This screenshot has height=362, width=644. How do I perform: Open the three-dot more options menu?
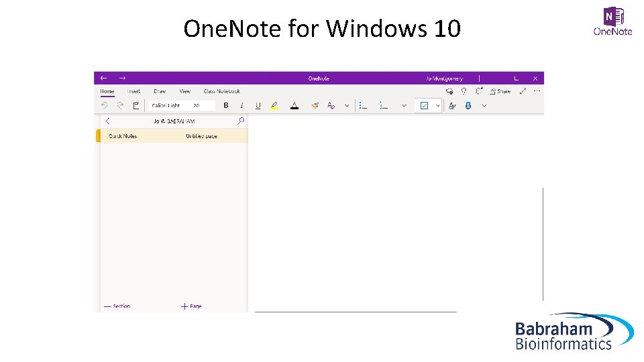(x=537, y=91)
